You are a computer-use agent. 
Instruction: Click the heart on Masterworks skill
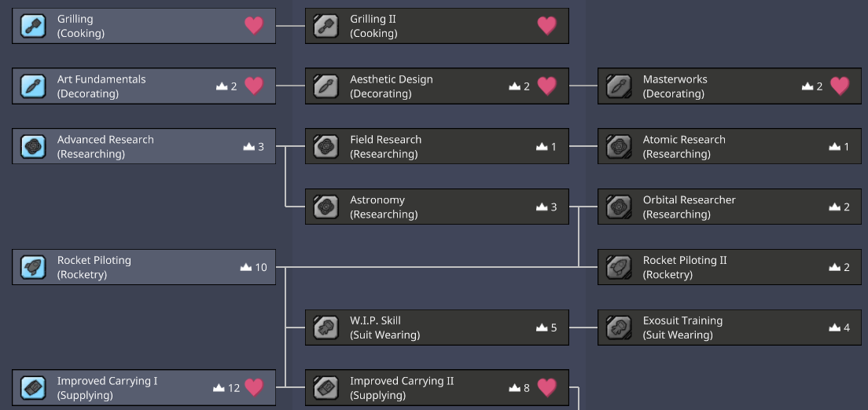pyautogui.click(x=840, y=86)
